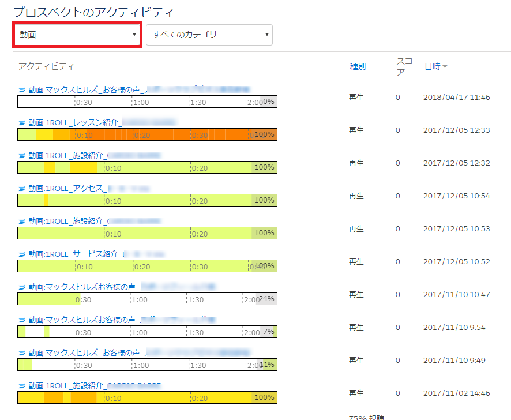This screenshot has height=420, width=511.
Task: Click the 24% viewed playback bar
Action: pos(147,299)
